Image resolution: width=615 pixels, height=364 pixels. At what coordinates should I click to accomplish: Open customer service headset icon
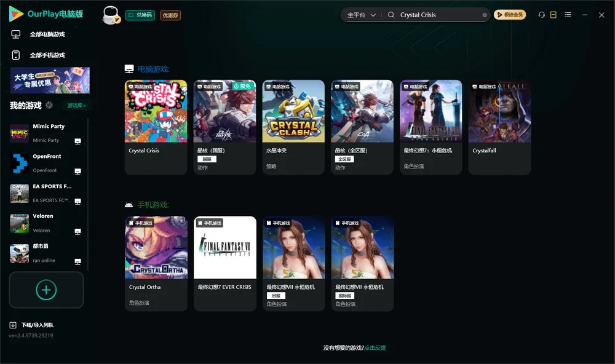click(542, 15)
